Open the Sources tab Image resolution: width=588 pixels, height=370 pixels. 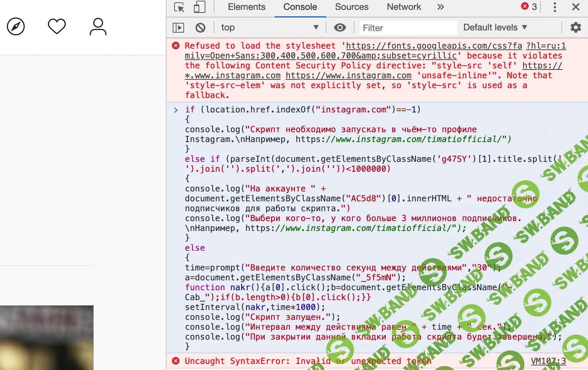[351, 7]
